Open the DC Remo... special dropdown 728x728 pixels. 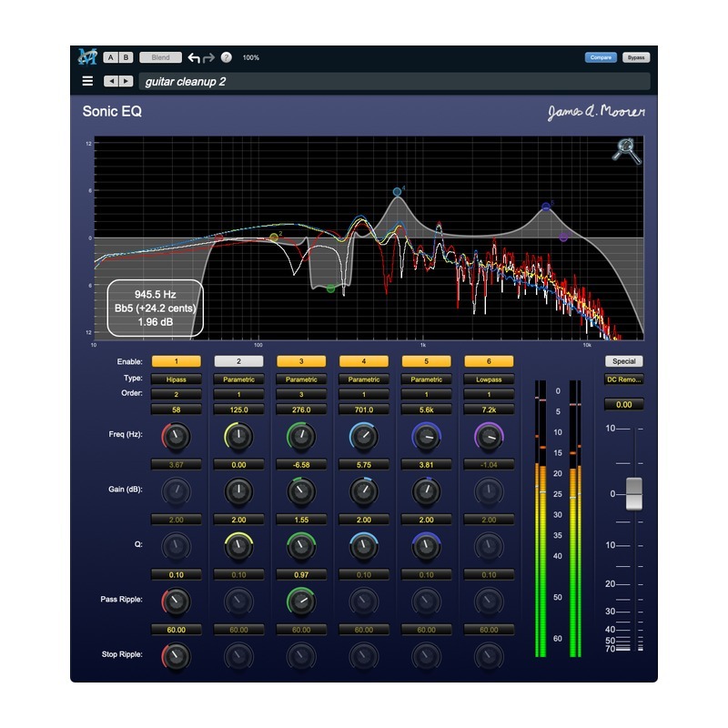click(623, 379)
